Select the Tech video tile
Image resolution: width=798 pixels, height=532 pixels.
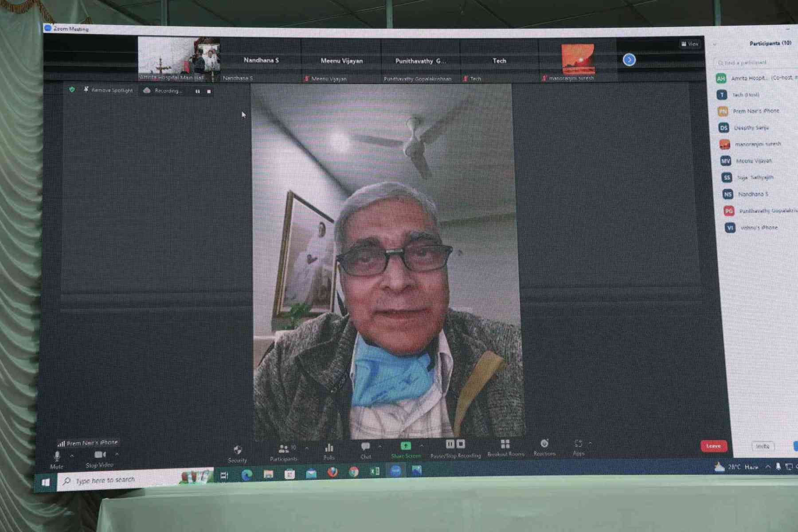[x=499, y=61]
